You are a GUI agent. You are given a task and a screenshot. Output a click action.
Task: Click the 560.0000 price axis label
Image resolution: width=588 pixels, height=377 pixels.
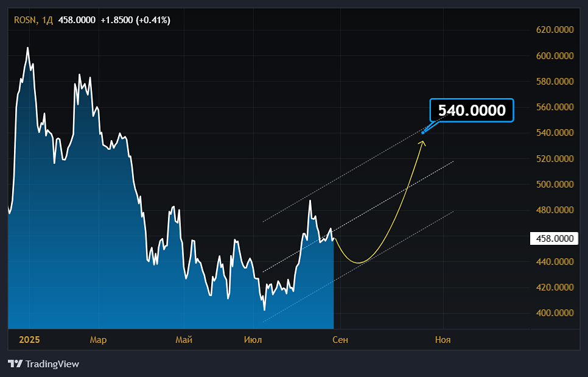555,107
